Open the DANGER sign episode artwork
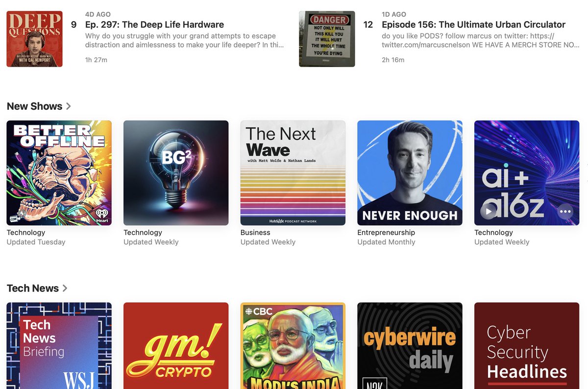This screenshot has height=389, width=588. (327, 39)
